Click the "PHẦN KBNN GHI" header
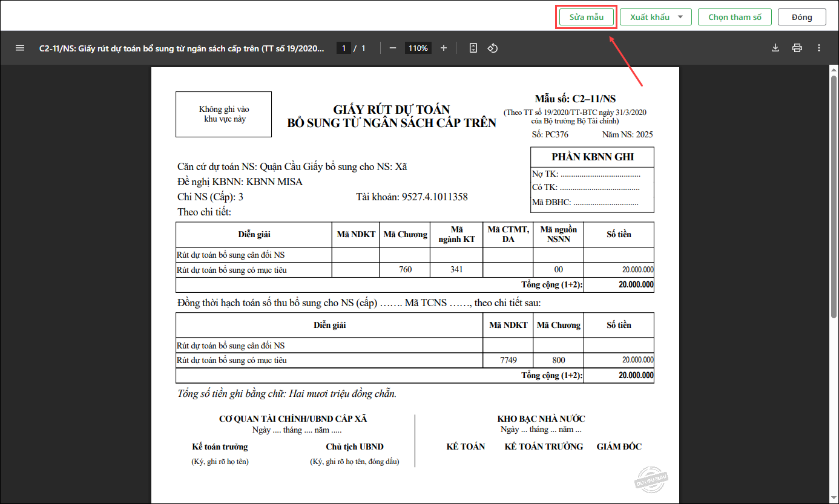The height and width of the screenshot is (504, 839). click(593, 157)
